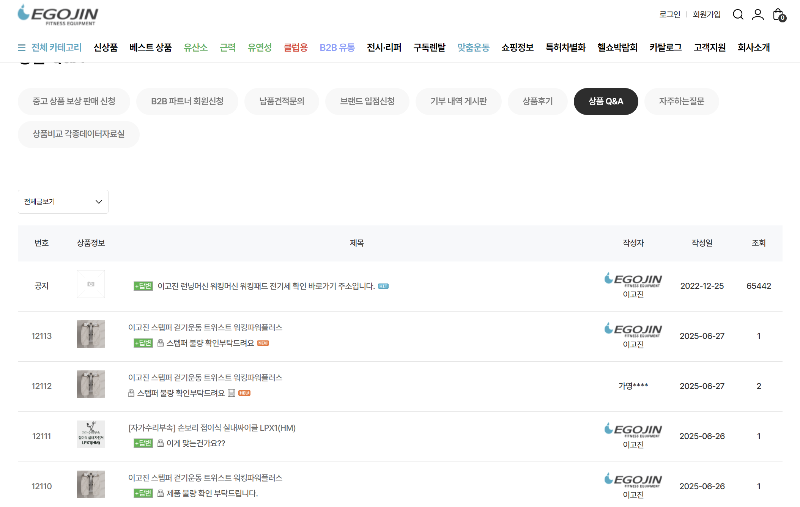Click the lock icon in row 12110
This screenshot has height=507, width=800.
pos(160,493)
